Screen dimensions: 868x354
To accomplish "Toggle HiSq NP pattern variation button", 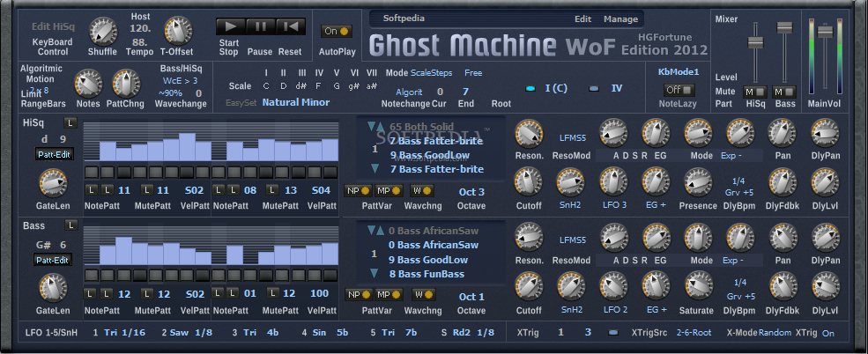I will pos(358,191).
